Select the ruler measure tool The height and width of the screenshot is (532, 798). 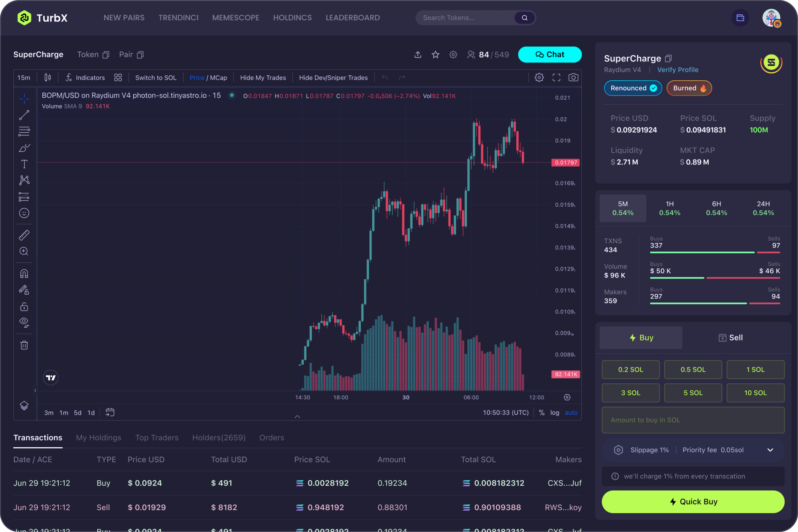pos(24,235)
